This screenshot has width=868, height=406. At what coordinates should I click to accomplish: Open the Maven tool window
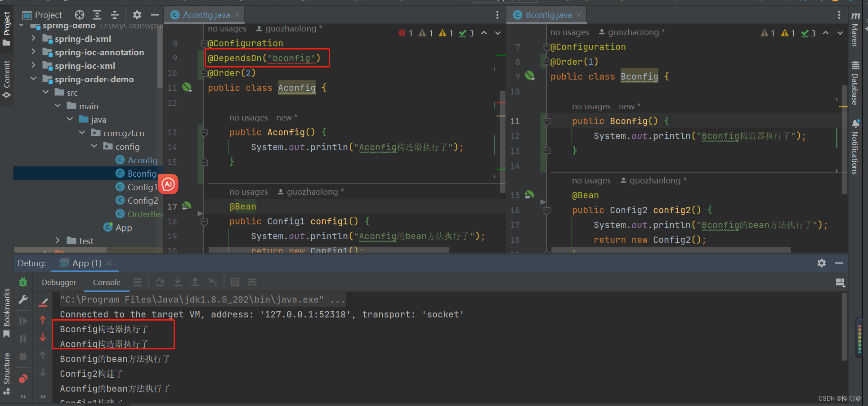tap(855, 29)
